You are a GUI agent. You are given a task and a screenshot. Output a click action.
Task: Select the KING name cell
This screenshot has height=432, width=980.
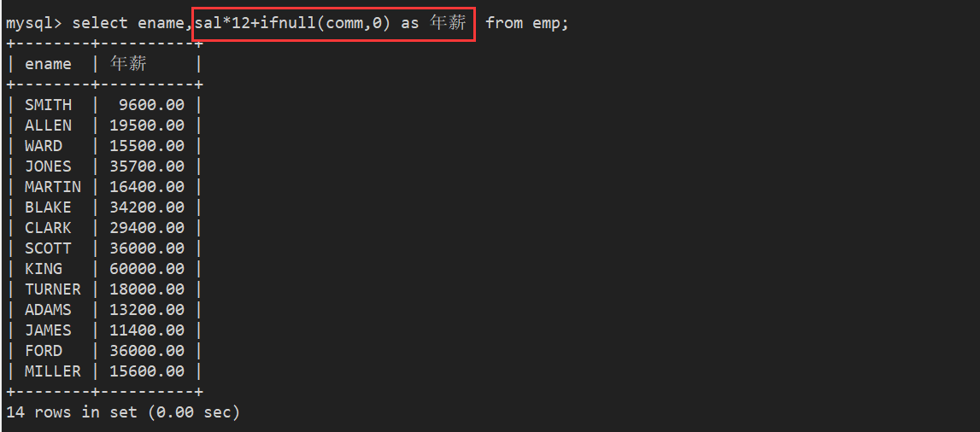[x=44, y=269]
